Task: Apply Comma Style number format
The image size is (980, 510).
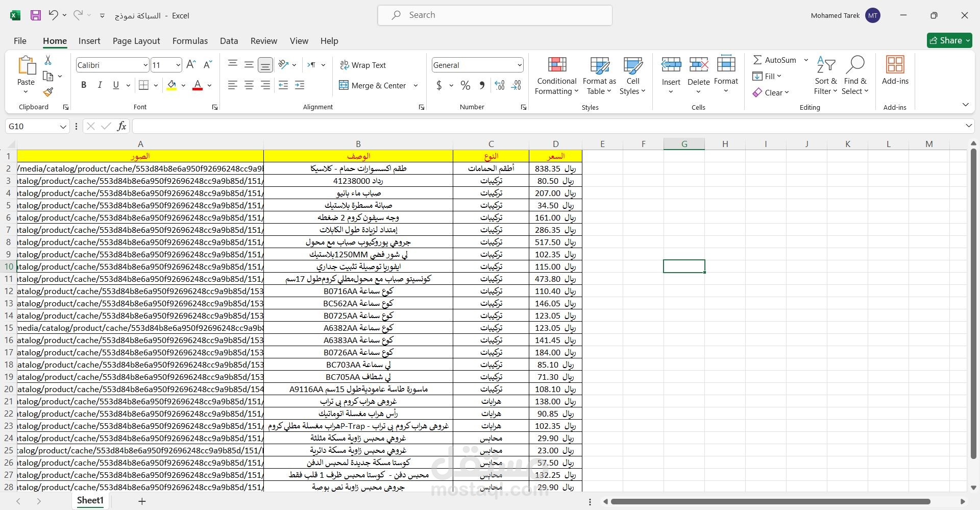Action: [482, 85]
